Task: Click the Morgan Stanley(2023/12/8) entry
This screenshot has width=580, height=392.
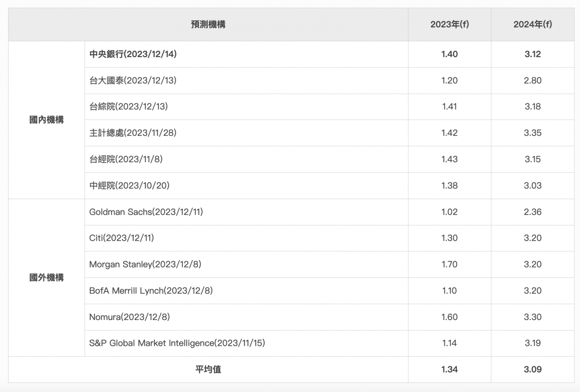Action: [145, 264]
